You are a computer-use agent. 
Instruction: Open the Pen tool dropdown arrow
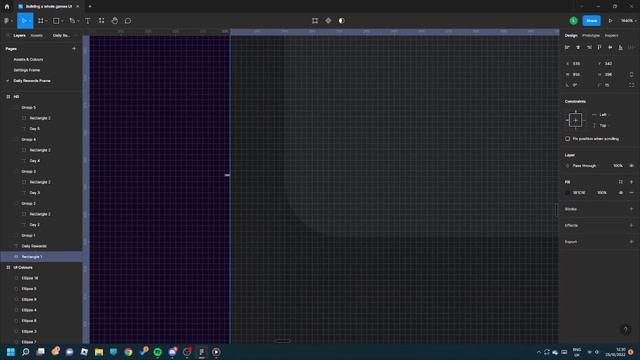[x=78, y=21]
